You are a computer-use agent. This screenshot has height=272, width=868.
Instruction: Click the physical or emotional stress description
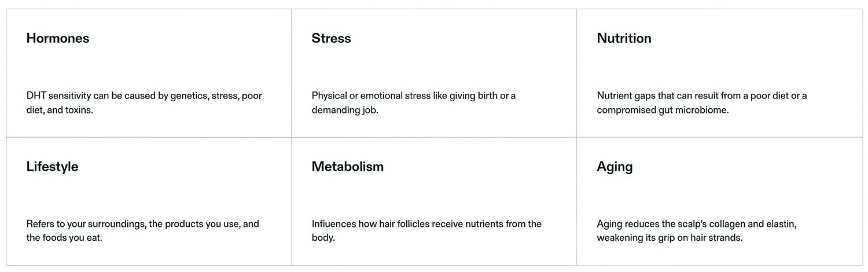(413, 102)
